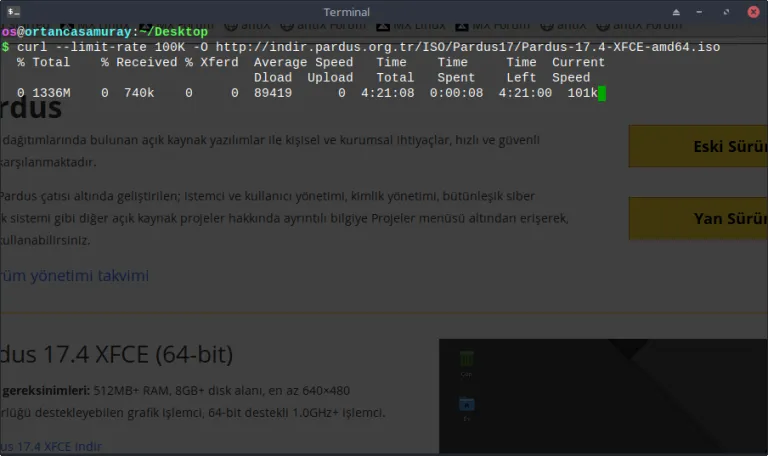
Task: Click the '740k' received value
Action: coord(139,93)
